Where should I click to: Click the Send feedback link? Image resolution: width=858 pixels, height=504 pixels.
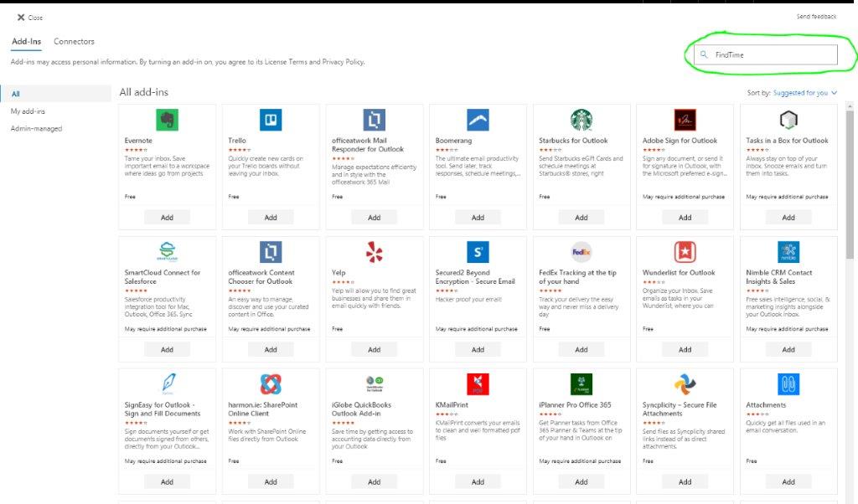coord(816,17)
